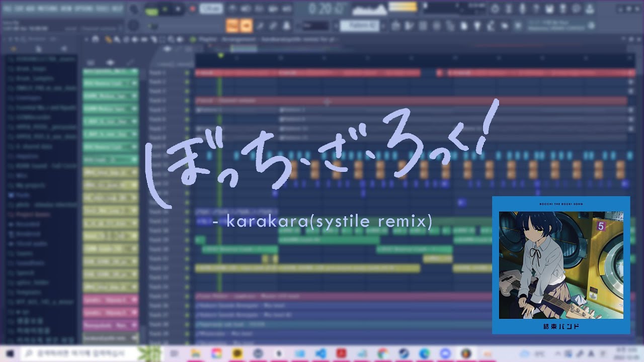Mute Track 2 with its green LED
Image resolution: width=644 pixels, height=362 pixels.
coord(187,82)
